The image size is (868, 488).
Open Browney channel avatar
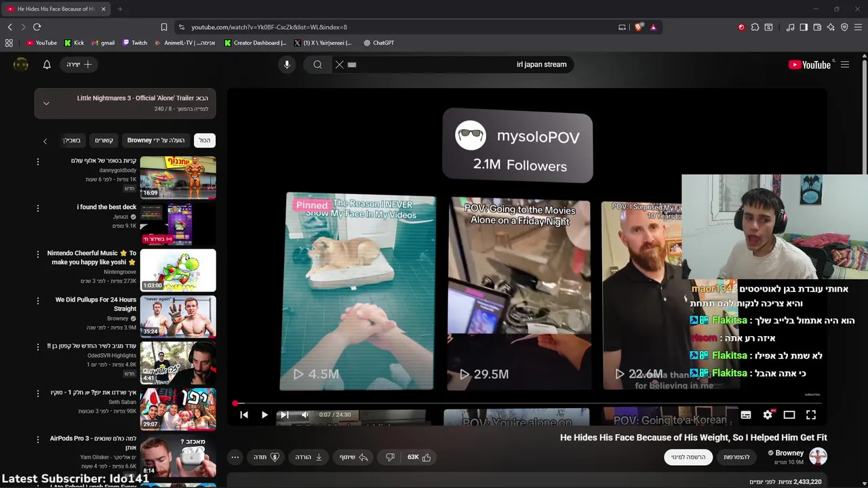818,457
